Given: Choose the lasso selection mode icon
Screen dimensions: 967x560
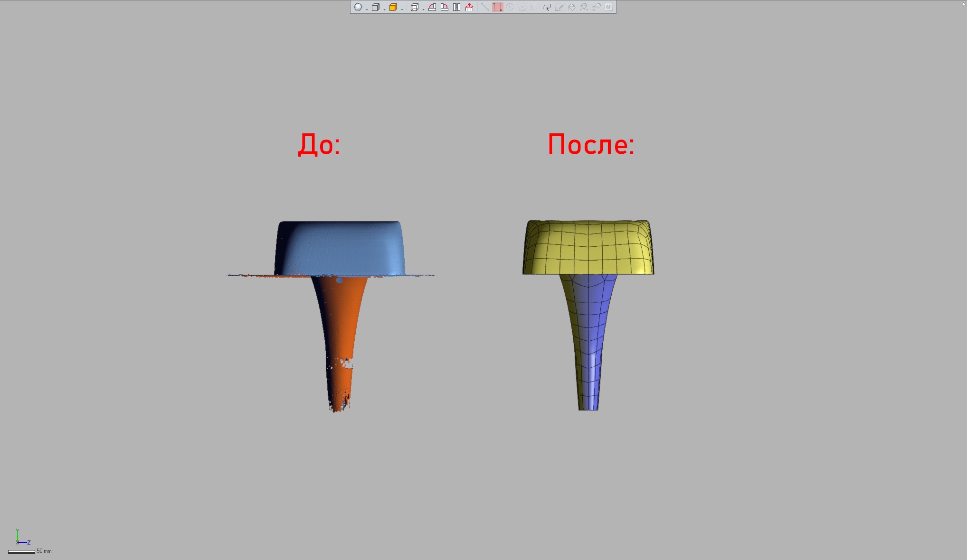Looking at the screenshot, I should (534, 7).
